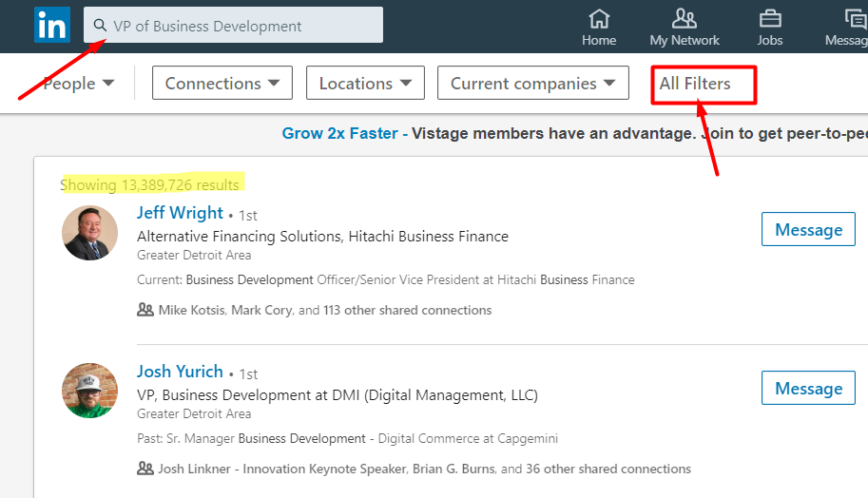Open the Messaging icon
The image size is (868, 498).
pyautogui.click(x=856, y=19)
